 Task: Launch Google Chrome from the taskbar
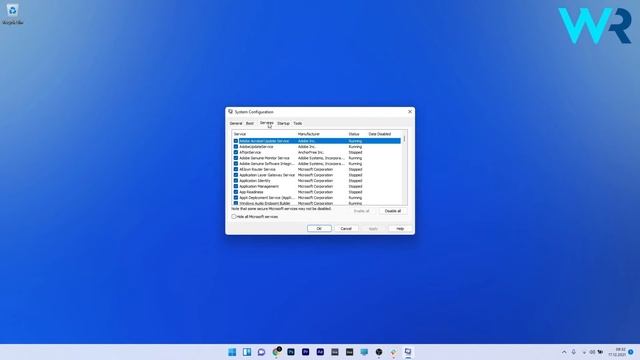(x=276, y=352)
